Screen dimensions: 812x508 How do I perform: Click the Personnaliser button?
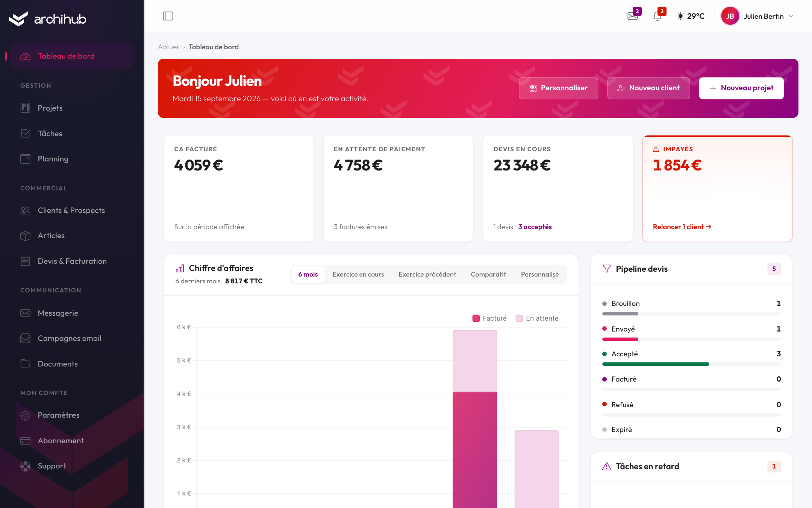558,88
